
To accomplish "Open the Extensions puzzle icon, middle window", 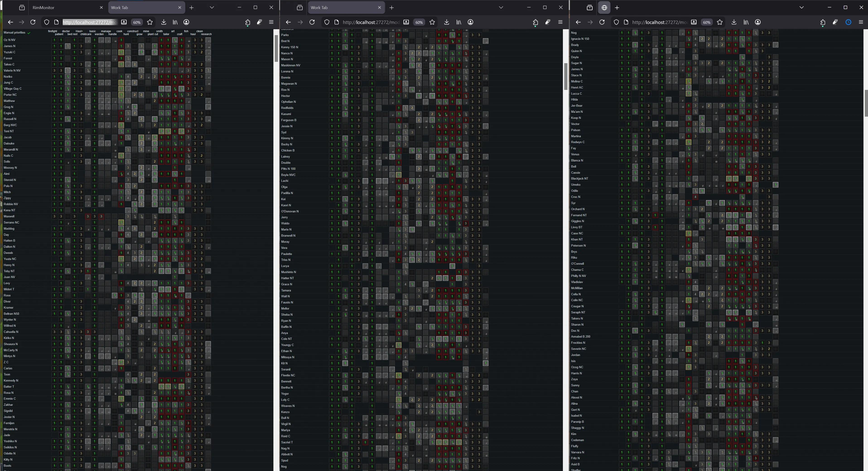I will pos(535,22).
